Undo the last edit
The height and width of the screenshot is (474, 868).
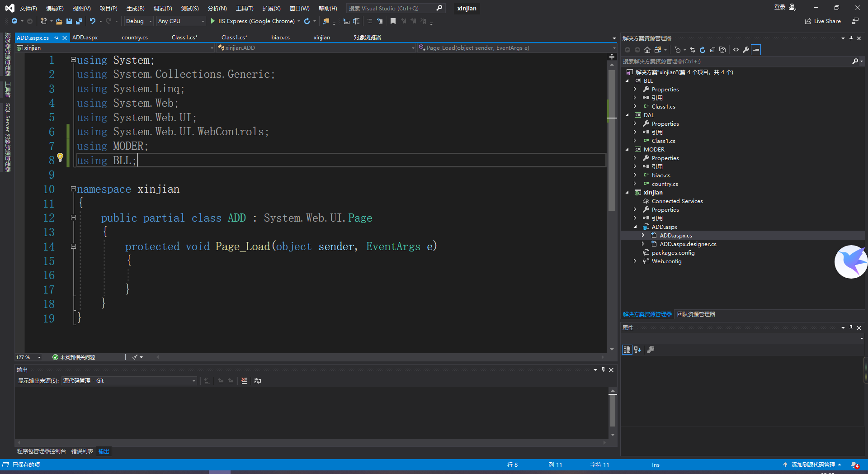point(93,21)
